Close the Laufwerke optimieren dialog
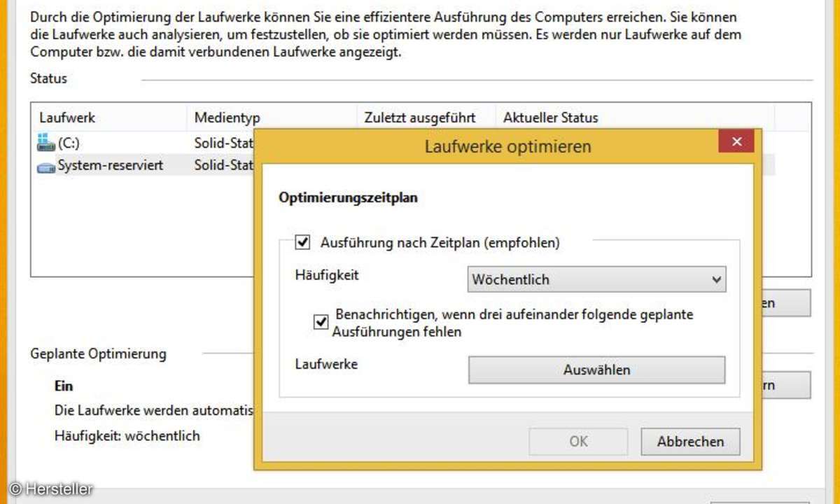Image resolution: width=840 pixels, height=504 pixels. (736, 141)
